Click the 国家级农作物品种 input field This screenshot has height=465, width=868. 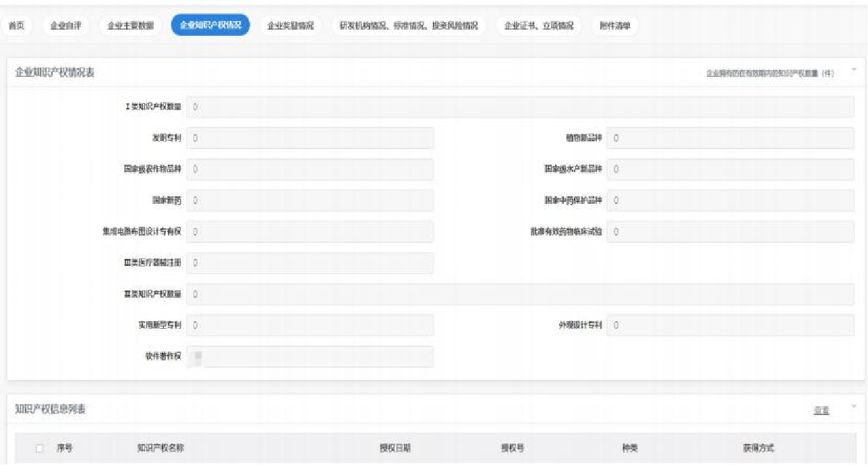(x=310, y=169)
